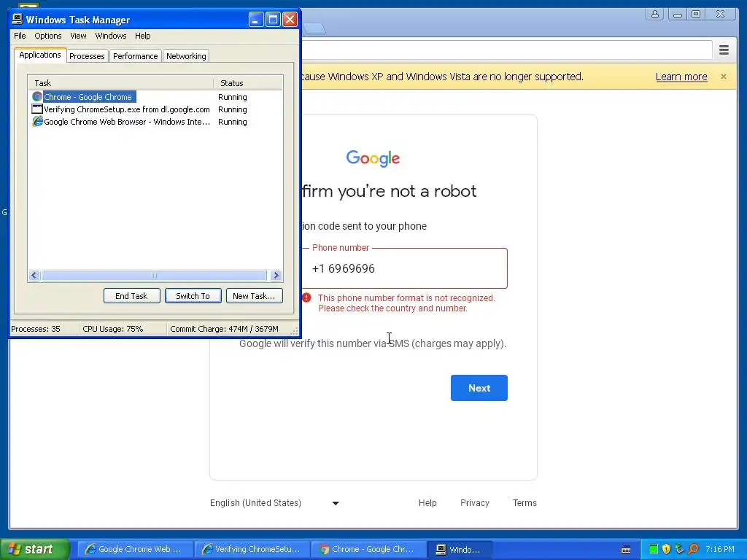The image size is (747, 560).
Task: Click the End Task button
Action: coord(131,296)
